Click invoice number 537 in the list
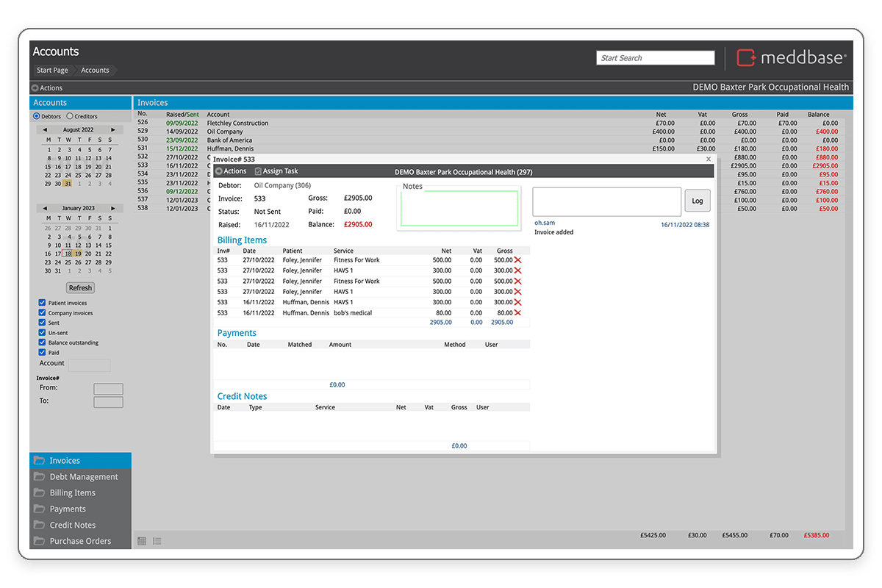882x588 pixels. click(x=143, y=200)
